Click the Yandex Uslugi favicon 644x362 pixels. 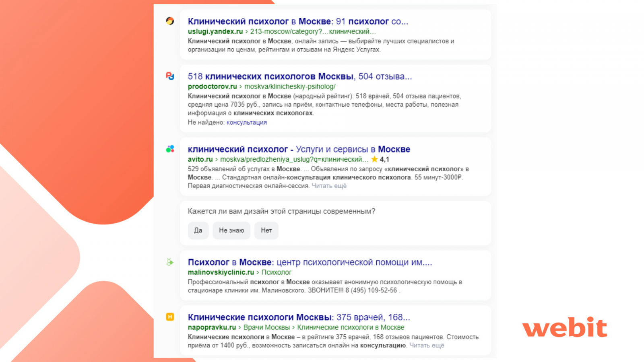(x=170, y=21)
